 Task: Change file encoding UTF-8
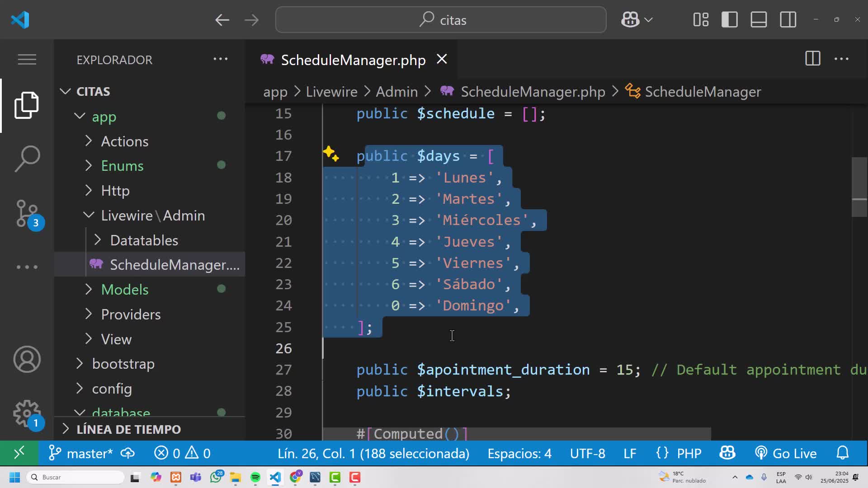pos(587,453)
